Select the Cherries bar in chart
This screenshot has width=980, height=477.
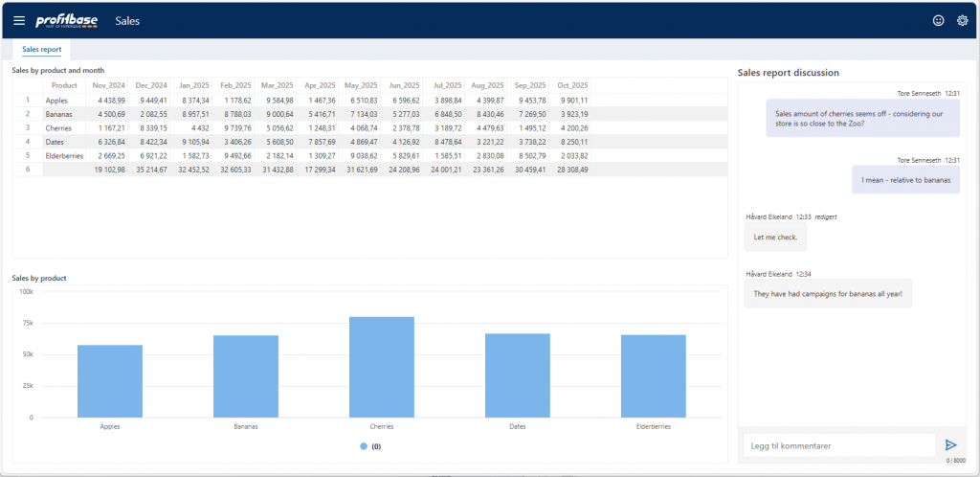[381, 367]
